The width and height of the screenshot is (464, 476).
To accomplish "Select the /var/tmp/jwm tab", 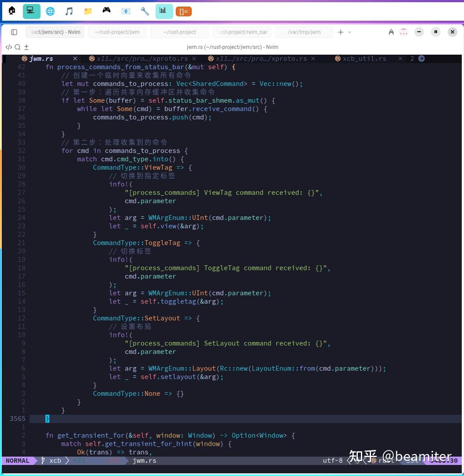I will (x=304, y=32).
